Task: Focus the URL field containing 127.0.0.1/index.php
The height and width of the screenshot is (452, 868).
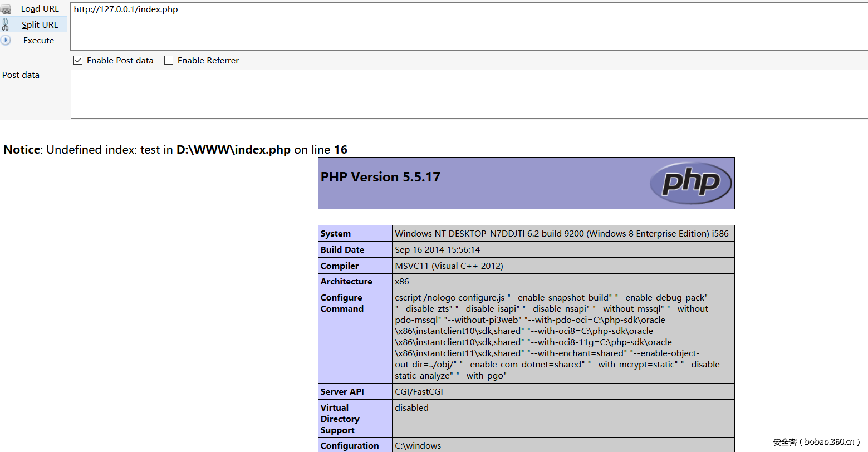Action: click(468, 26)
